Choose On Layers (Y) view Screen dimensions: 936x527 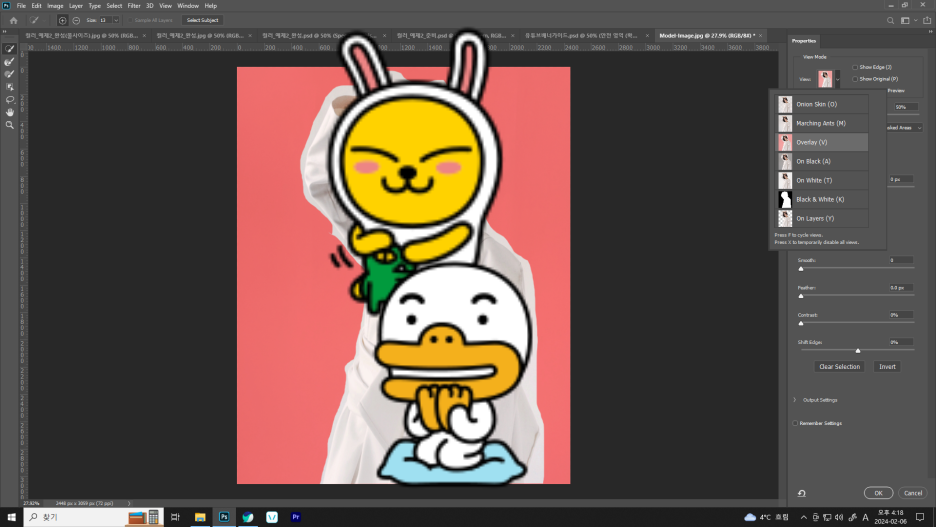coord(821,218)
